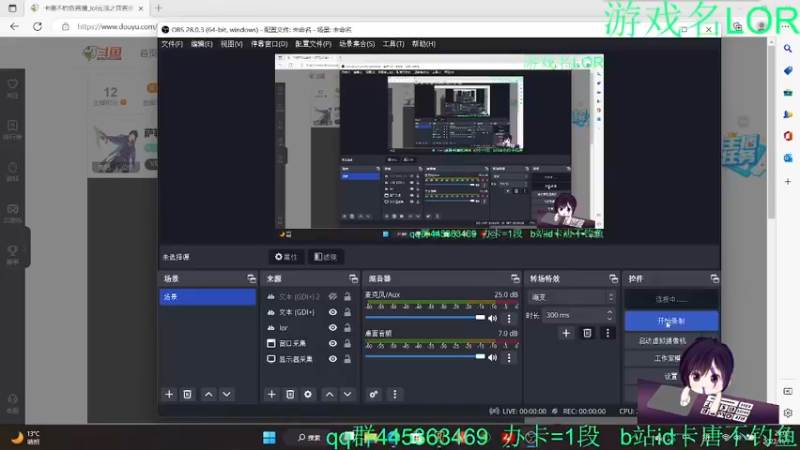The image size is (800, 450).
Task: Toggle lock on 窗口采集 source
Action: (x=347, y=343)
